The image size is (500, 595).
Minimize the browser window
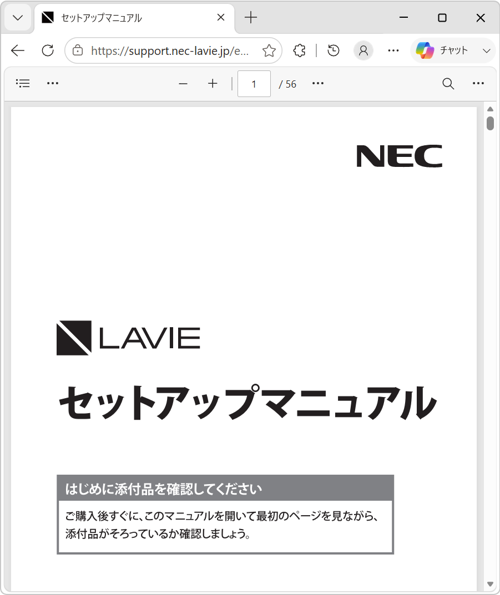coord(404,17)
